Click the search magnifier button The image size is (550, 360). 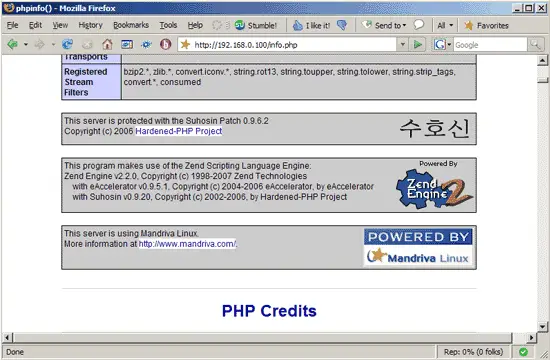[x=535, y=45]
